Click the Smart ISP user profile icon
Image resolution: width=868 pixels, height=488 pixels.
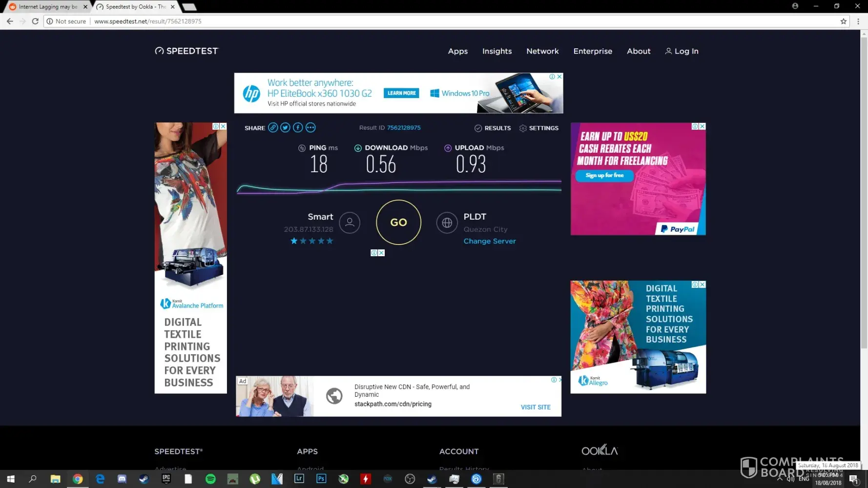coord(350,223)
